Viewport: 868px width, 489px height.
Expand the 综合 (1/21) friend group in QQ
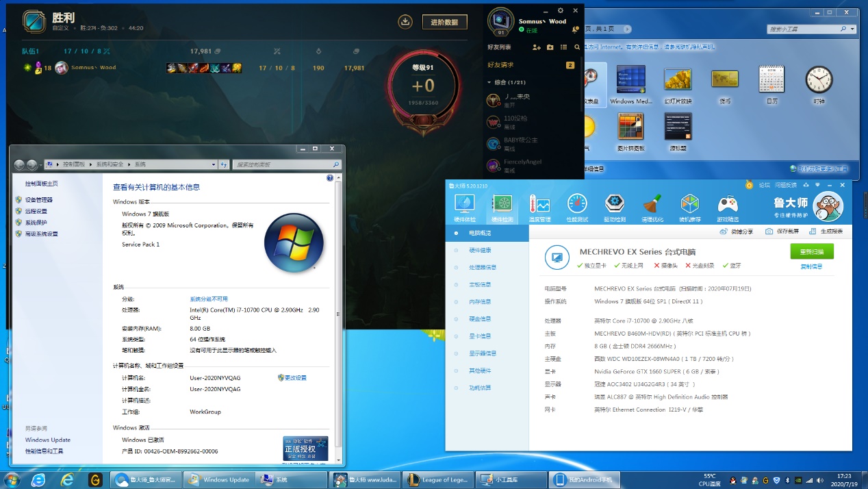tap(505, 82)
